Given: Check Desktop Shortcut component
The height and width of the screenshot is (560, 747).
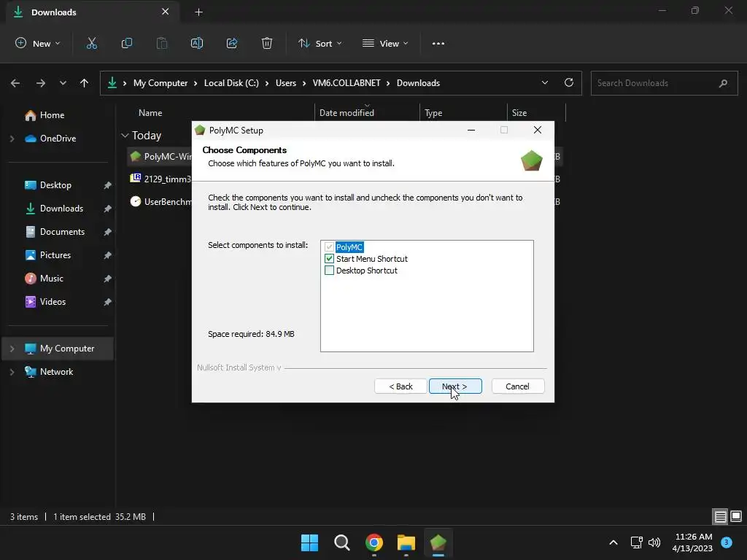Looking at the screenshot, I should [x=329, y=271].
